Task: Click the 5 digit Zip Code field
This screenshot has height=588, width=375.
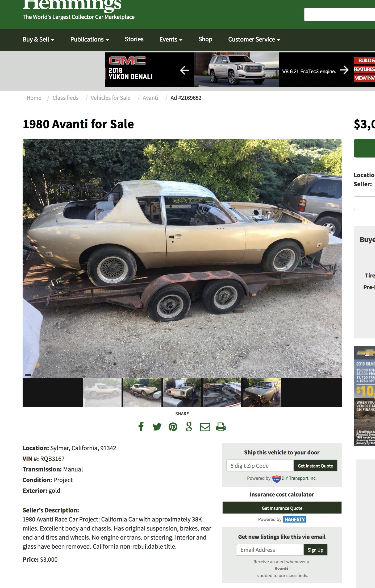Action: [260, 466]
